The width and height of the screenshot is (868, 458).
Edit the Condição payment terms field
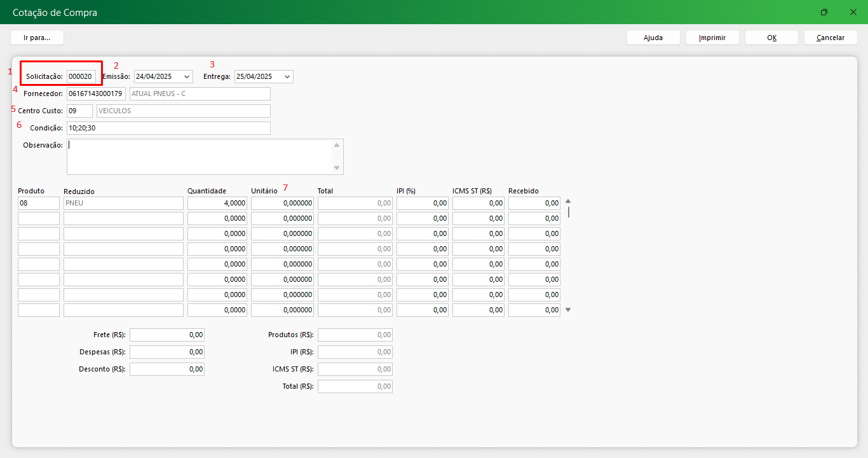(x=168, y=128)
